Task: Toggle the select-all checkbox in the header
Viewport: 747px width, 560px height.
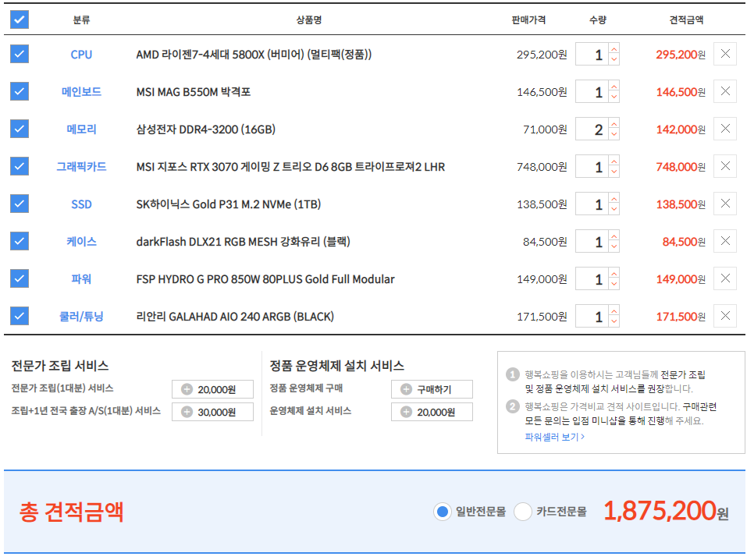Action: [20, 19]
